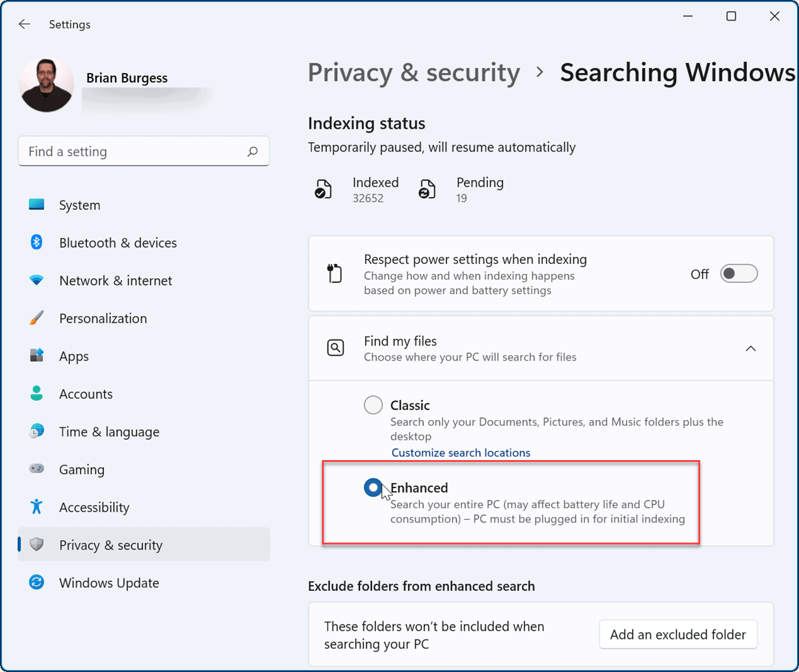This screenshot has height=672, width=799.
Task: Enable Respect power settings when indexing
Action: [x=738, y=273]
